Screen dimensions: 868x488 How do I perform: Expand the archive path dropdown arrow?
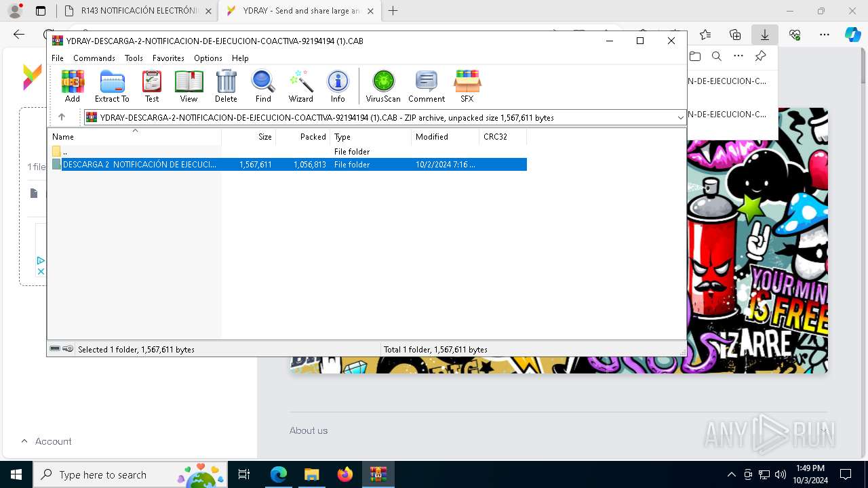(x=680, y=118)
